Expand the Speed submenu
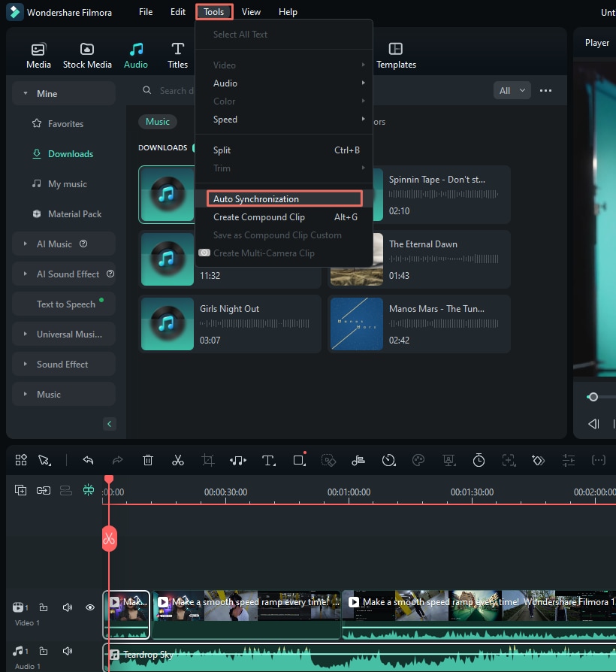The image size is (616, 672). [x=284, y=120]
